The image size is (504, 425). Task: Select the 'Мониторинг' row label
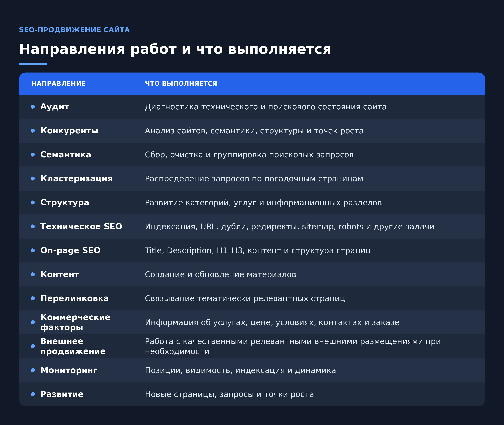(x=69, y=370)
